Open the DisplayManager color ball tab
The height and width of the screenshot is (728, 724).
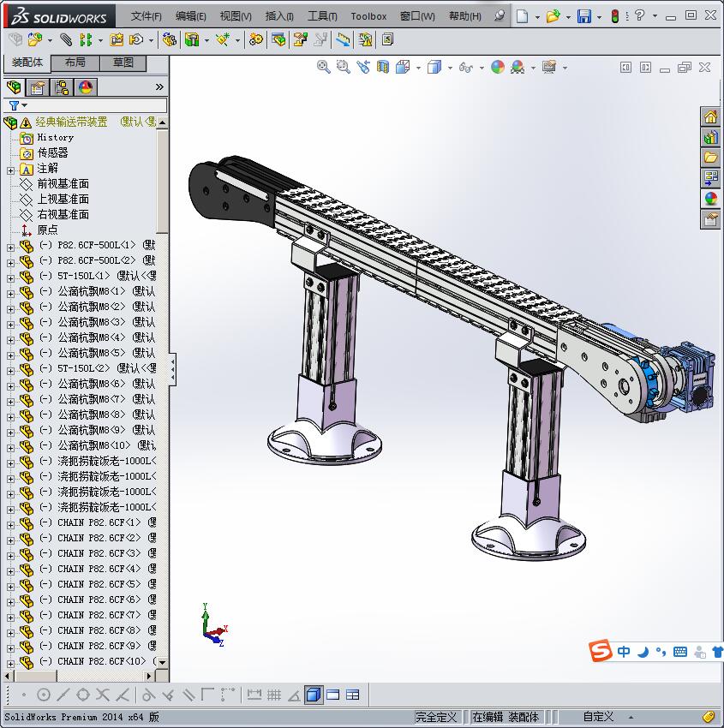pyautogui.click(x=86, y=87)
